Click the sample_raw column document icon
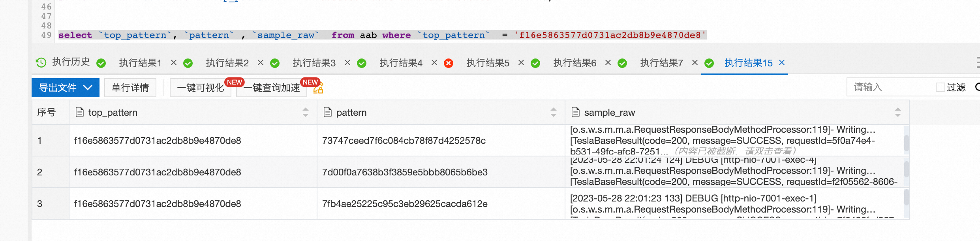Image resolution: width=980 pixels, height=241 pixels. (576, 113)
